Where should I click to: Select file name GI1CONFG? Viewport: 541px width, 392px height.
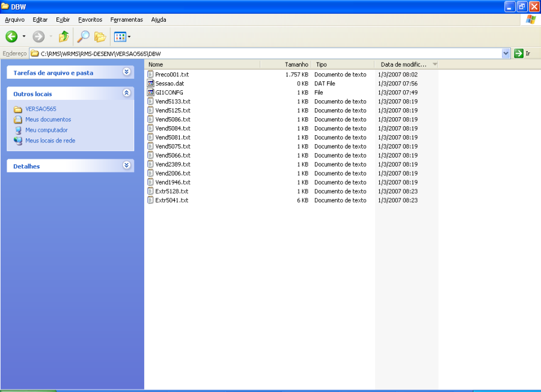click(170, 93)
